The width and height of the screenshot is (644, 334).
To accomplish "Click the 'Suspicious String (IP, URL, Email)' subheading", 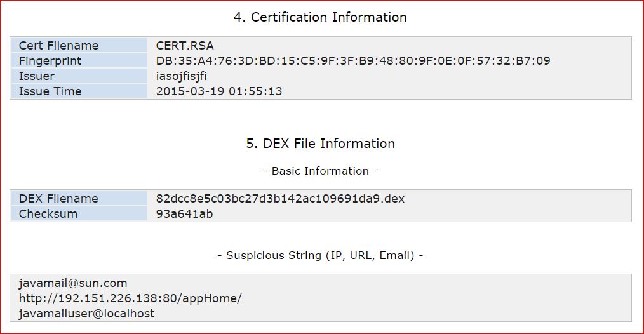I will [x=320, y=255].
